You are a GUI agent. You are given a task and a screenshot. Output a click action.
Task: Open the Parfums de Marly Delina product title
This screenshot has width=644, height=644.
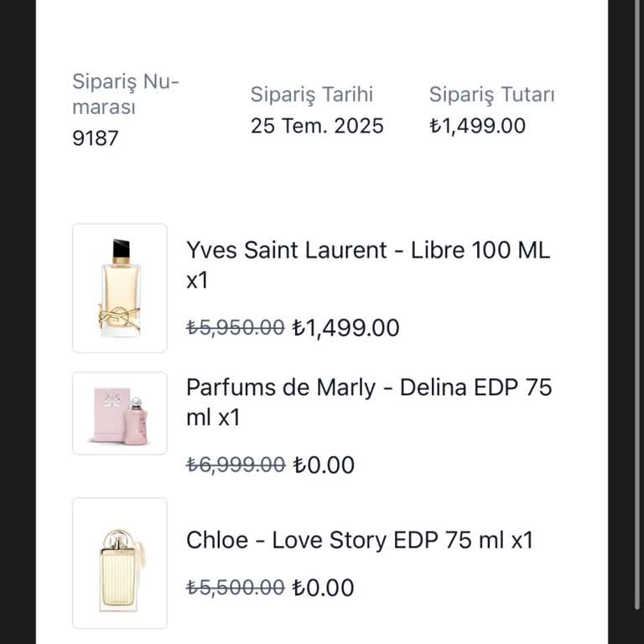[369, 388]
